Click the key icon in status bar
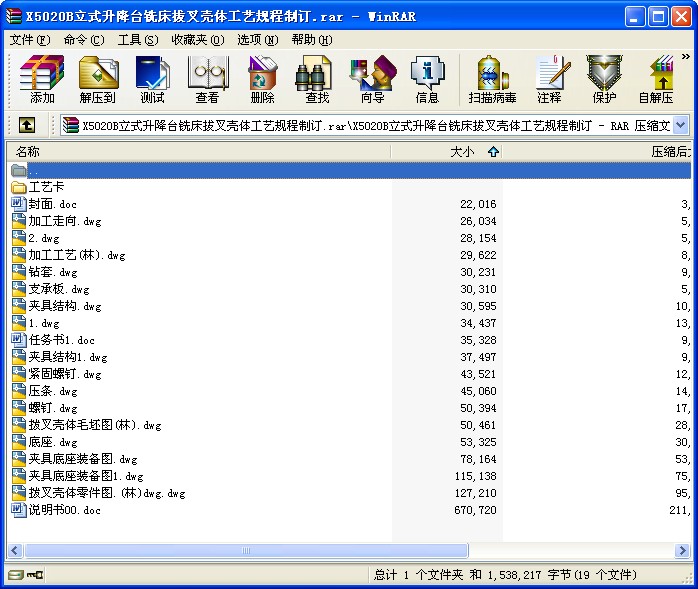Image resolution: width=698 pixels, height=589 pixels. coord(35,575)
